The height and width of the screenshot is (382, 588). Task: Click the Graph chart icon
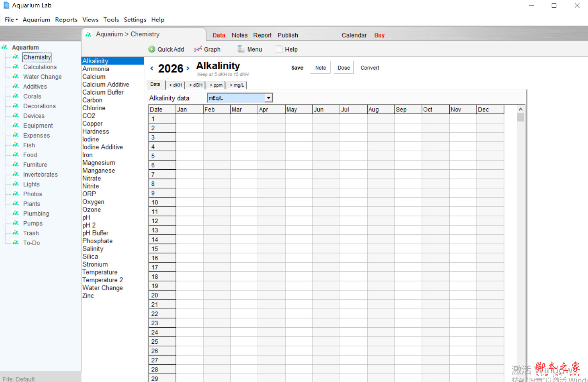tap(198, 49)
